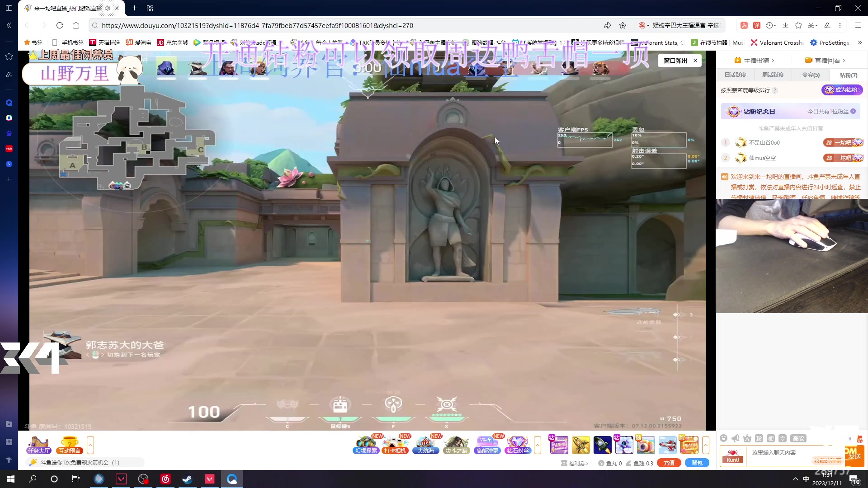Expand the gift list arrow right of the gift icons
Viewport: 868px width, 488px height.
click(706, 445)
